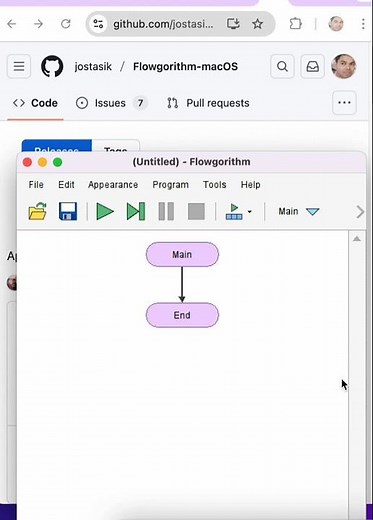
Task: Expand the toolbar overflow chevron
Action: [360, 212]
